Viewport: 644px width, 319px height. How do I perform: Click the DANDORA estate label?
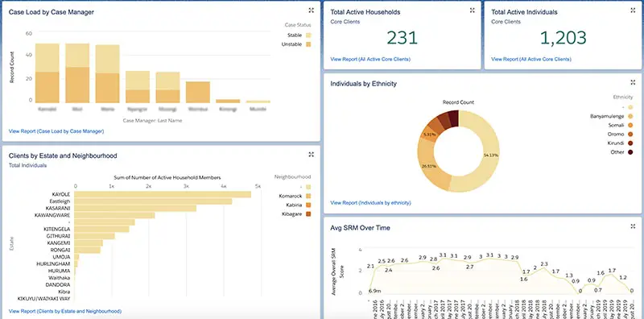pyautogui.click(x=58, y=284)
